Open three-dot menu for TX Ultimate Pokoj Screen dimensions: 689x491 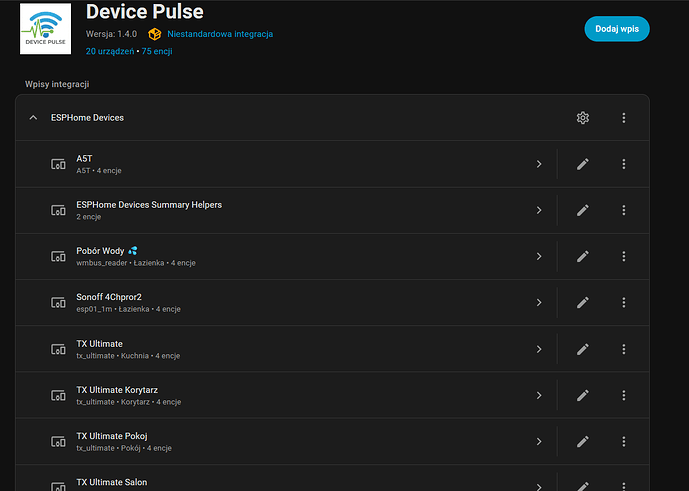[624, 441]
